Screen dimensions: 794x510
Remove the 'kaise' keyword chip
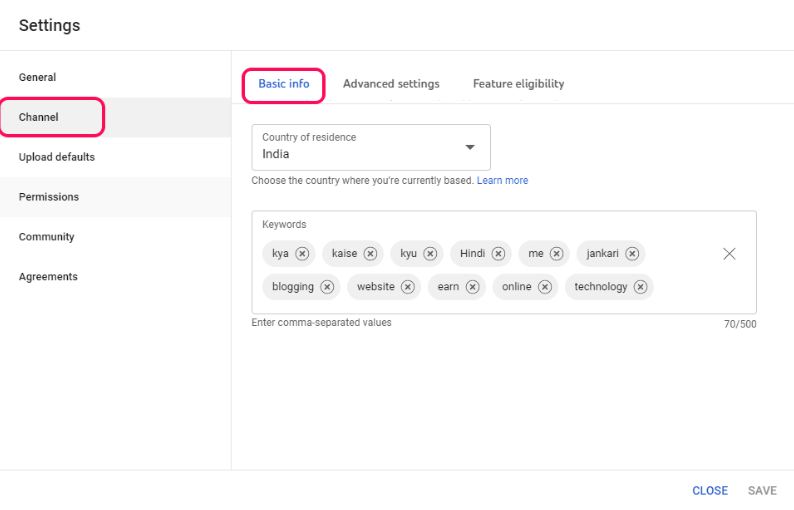click(x=370, y=254)
